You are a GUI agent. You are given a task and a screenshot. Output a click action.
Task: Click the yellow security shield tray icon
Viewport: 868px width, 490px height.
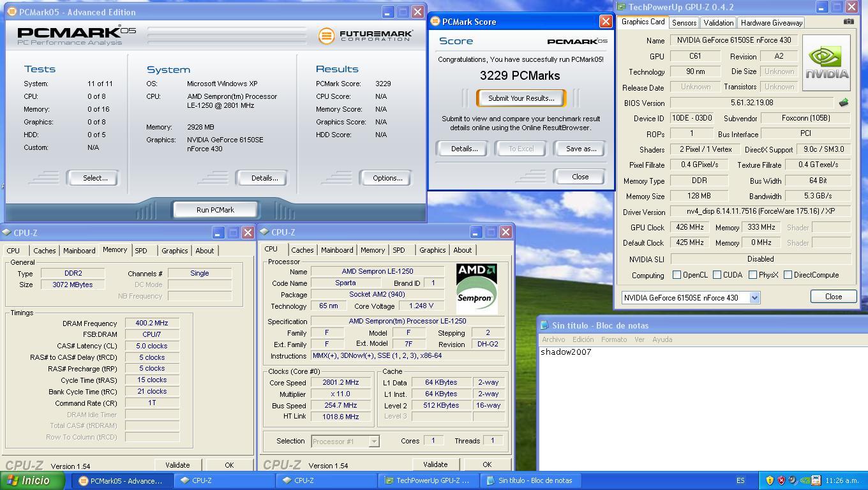coord(769,480)
